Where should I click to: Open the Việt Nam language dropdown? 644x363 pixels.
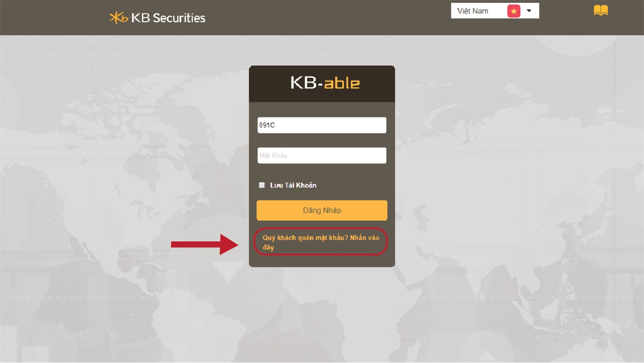tap(495, 11)
